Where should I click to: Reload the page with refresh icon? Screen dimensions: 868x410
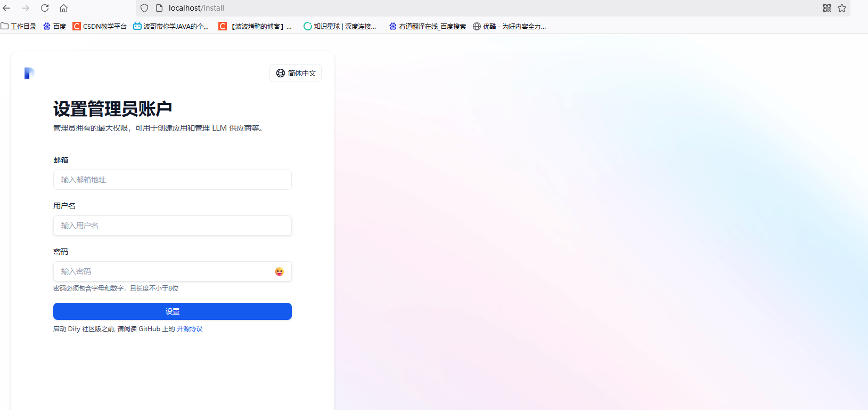(45, 8)
